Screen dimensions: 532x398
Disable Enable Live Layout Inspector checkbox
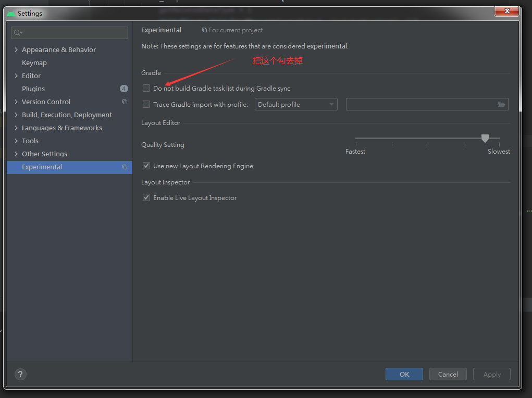146,197
